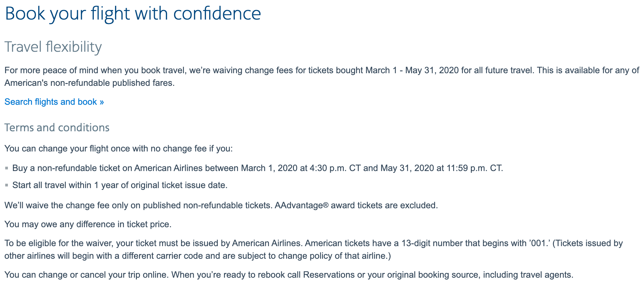
Task: Click the March 1 - May 31, 2020 date range
Action: point(412,70)
